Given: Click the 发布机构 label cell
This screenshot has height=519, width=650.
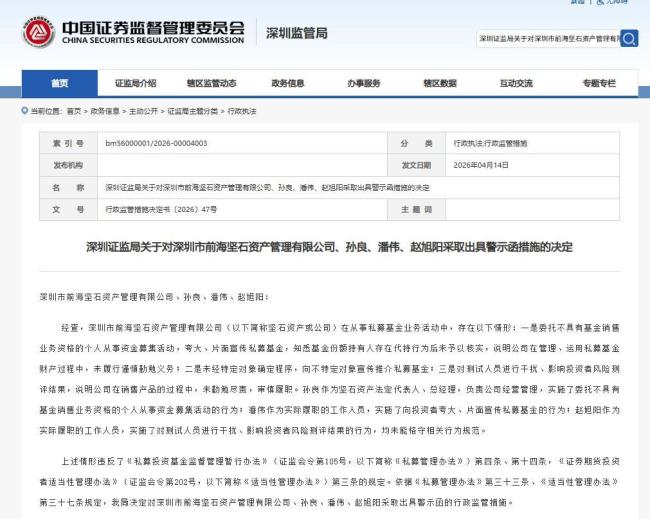Looking at the screenshot, I should pyautogui.click(x=68, y=165).
